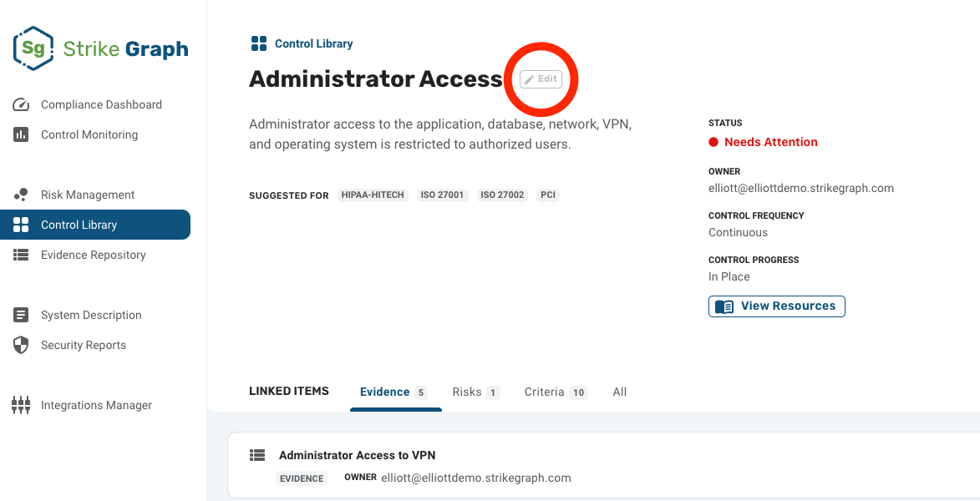Click the ISO 27001 framework tag
The height and width of the screenshot is (501, 980).
point(443,195)
